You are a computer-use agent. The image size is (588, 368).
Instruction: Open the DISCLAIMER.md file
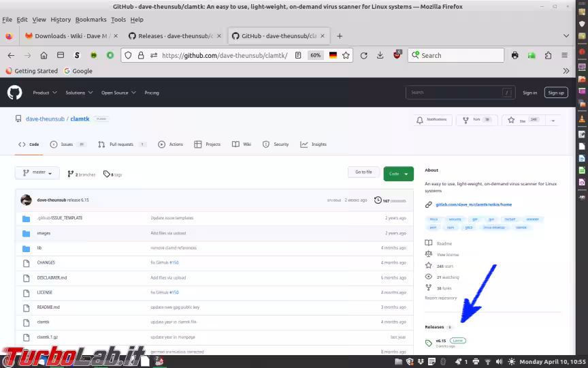point(52,278)
